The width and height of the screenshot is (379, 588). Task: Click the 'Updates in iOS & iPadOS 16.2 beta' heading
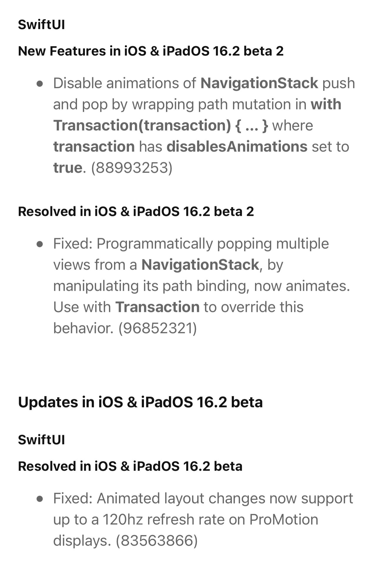coord(140,402)
